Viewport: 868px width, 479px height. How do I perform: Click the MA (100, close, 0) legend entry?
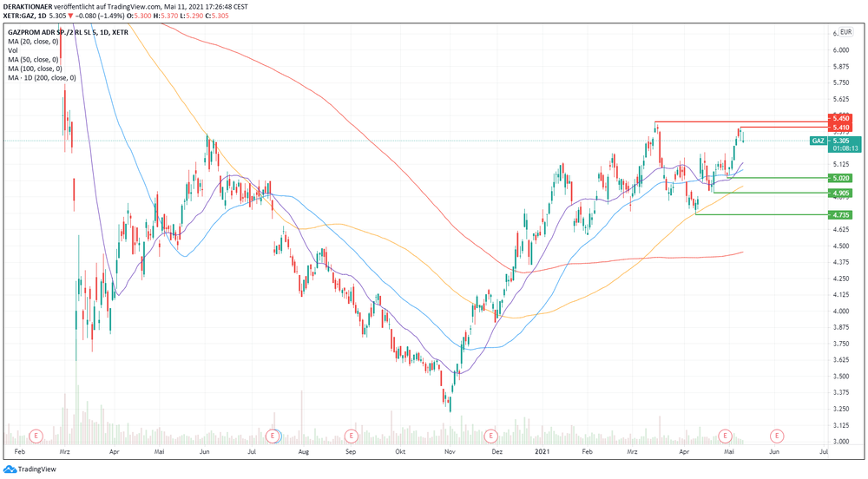(35, 69)
